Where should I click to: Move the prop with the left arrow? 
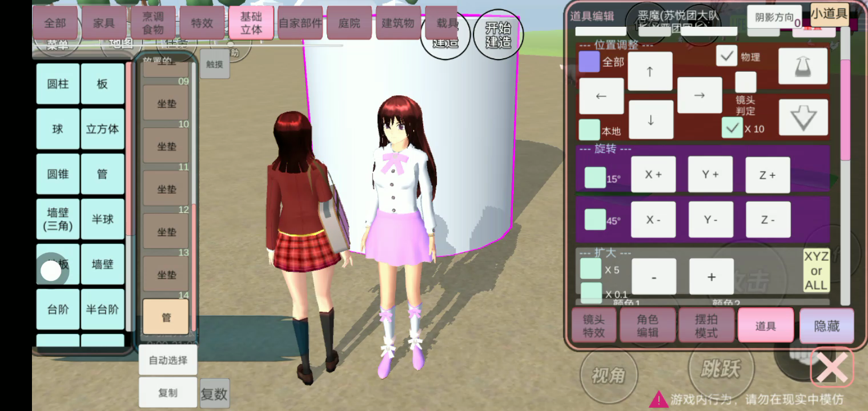click(x=601, y=96)
